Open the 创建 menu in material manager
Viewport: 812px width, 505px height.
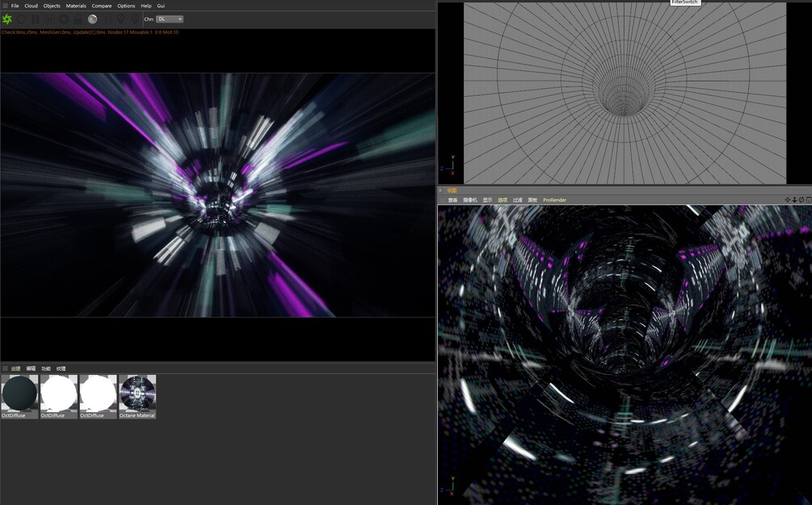(16, 368)
